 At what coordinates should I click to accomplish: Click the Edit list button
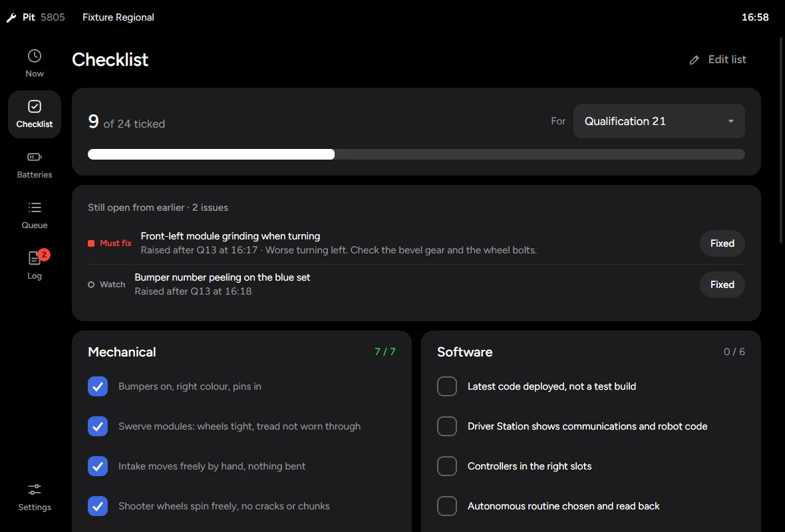tap(719, 60)
